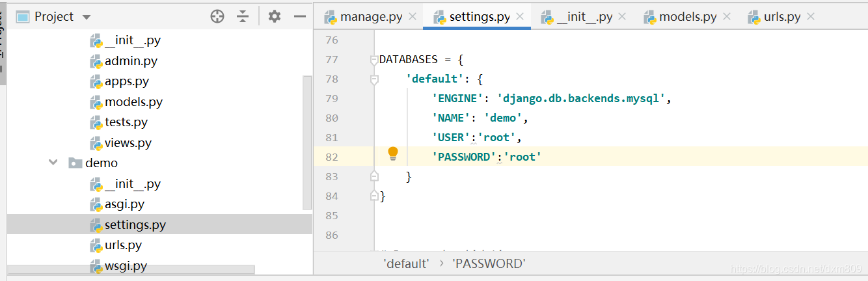The width and height of the screenshot is (868, 281).
Task: Close the models.py editor tab
Action: point(727,17)
